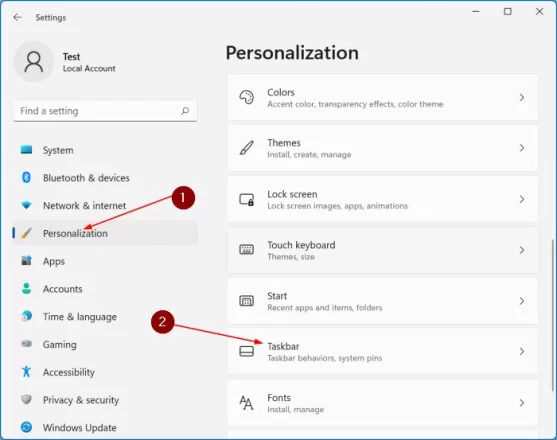This screenshot has height=440, width=557.
Task: Click the Bluetooth icon in sidebar
Action: 26,177
